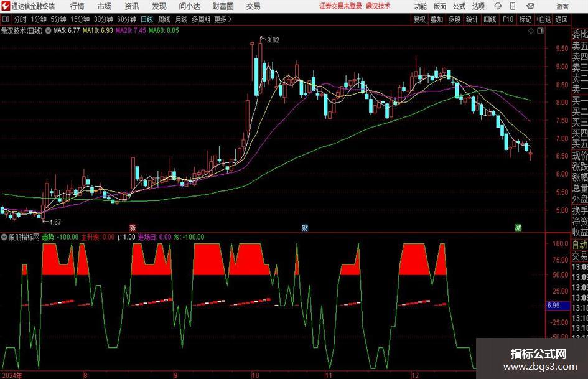The image size is (588, 379).
Task: Click the 画线 drawing toolbar button
Action: tap(490, 19)
